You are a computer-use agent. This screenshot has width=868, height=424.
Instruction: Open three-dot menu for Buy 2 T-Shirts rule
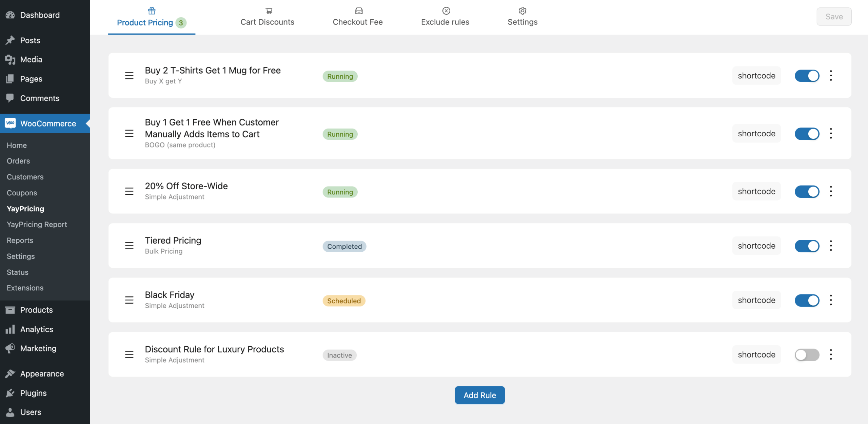point(831,76)
